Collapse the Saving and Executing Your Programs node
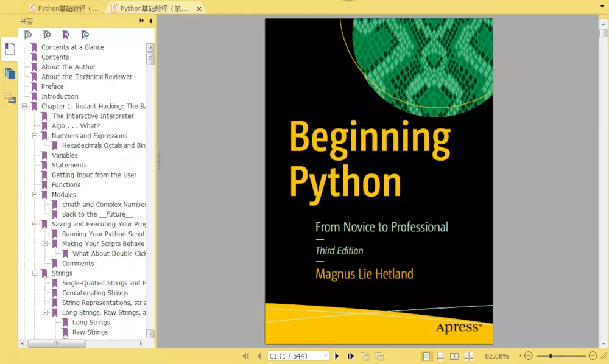 [x=35, y=224]
